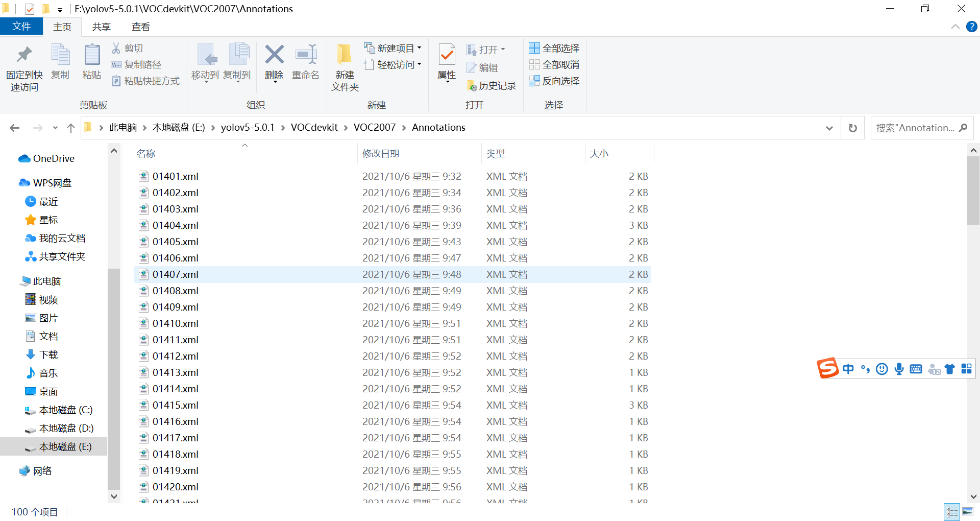Create a New folder (新建文件夹)
The image size is (980, 521).
tap(345, 67)
